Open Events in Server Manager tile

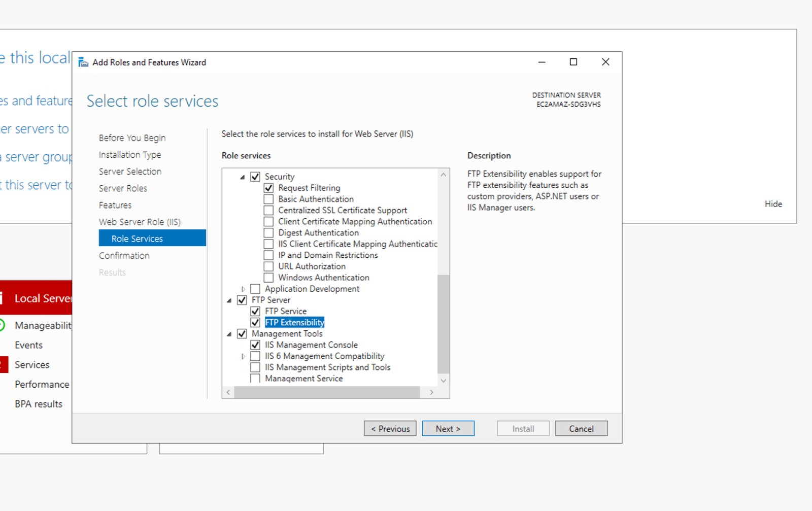click(x=29, y=345)
